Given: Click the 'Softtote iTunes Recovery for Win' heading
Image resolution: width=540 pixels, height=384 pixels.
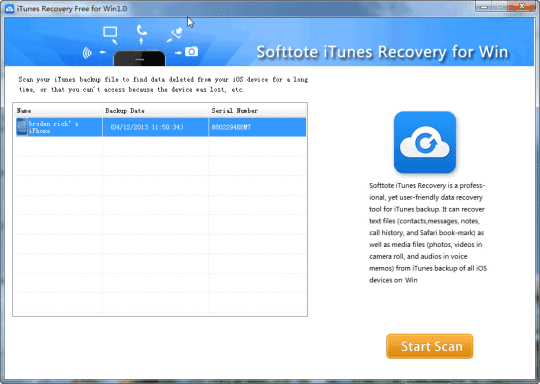Looking at the screenshot, I should pos(382,52).
